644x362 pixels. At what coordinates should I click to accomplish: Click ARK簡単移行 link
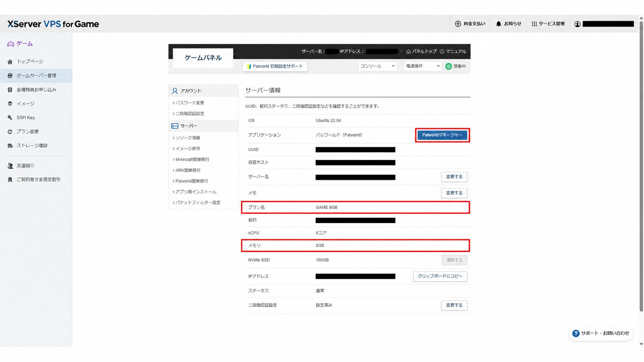point(188,170)
